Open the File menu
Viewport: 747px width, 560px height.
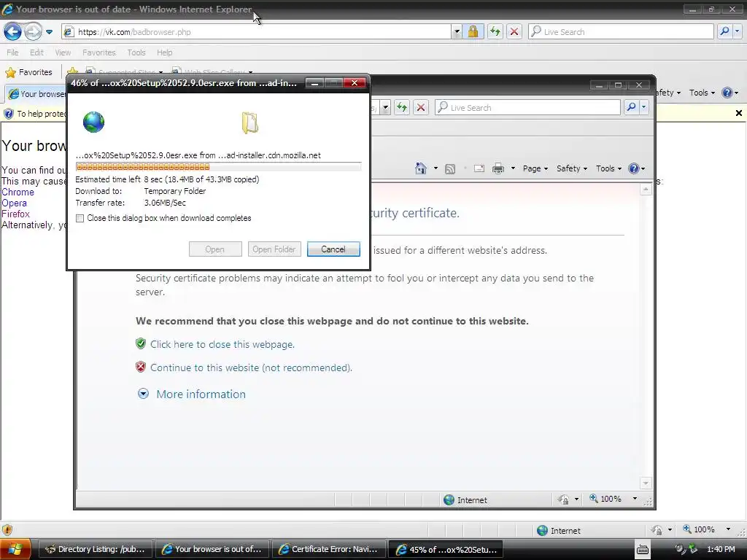click(12, 52)
